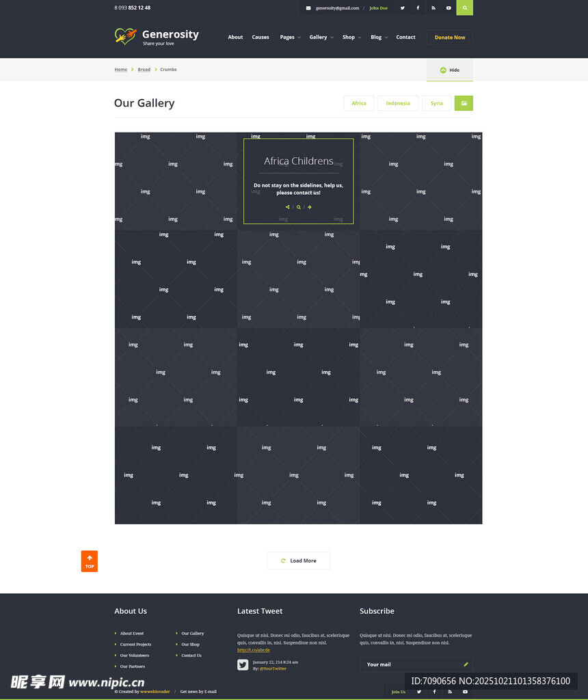Toggle the Hide breadcrumb panel button
Screen dimensions: 588x700
(x=449, y=70)
